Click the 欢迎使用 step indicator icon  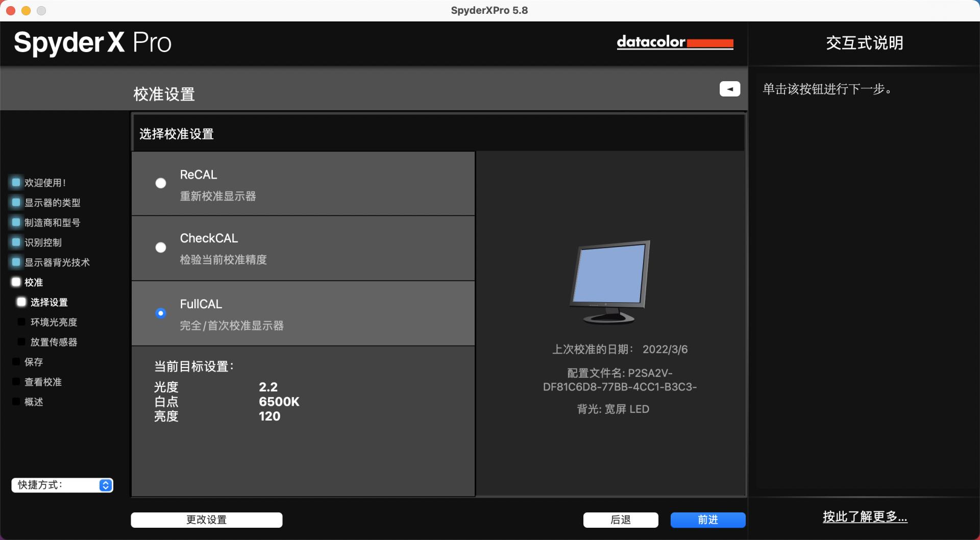(16, 182)
